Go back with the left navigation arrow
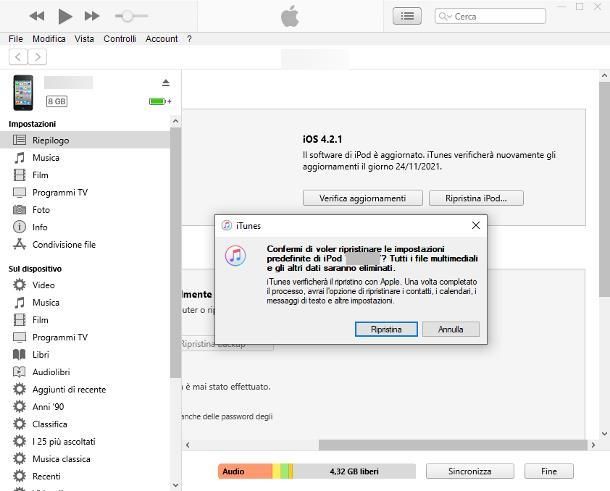Viewport: 610px width, 491px height. pyautogui.click(x=18, y=57)
